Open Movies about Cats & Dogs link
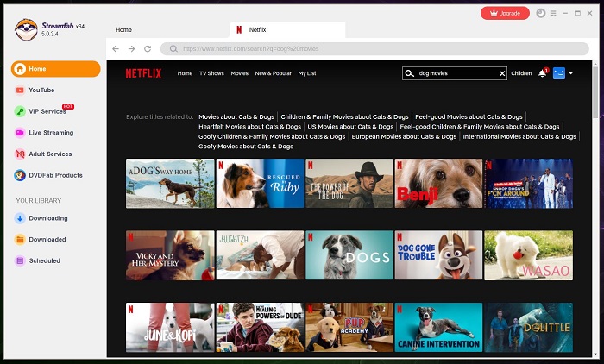The width and height of the screenshot is (604, 364). point(236,116)
